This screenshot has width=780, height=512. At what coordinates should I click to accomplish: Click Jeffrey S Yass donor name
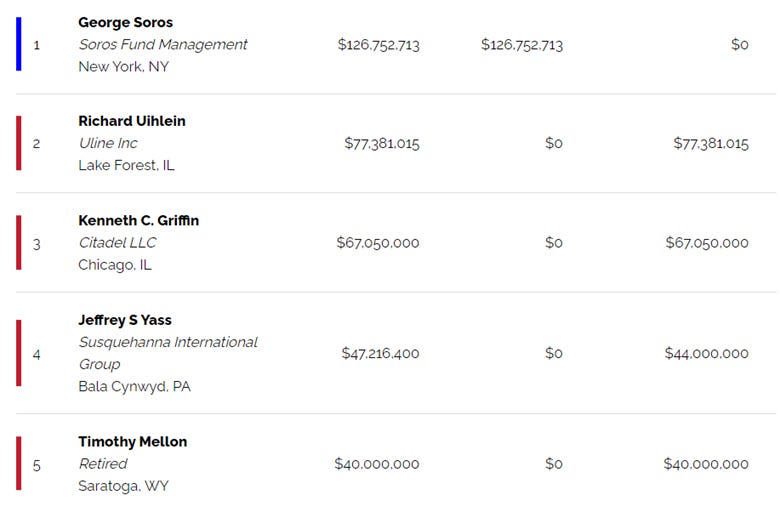(125, 320)
